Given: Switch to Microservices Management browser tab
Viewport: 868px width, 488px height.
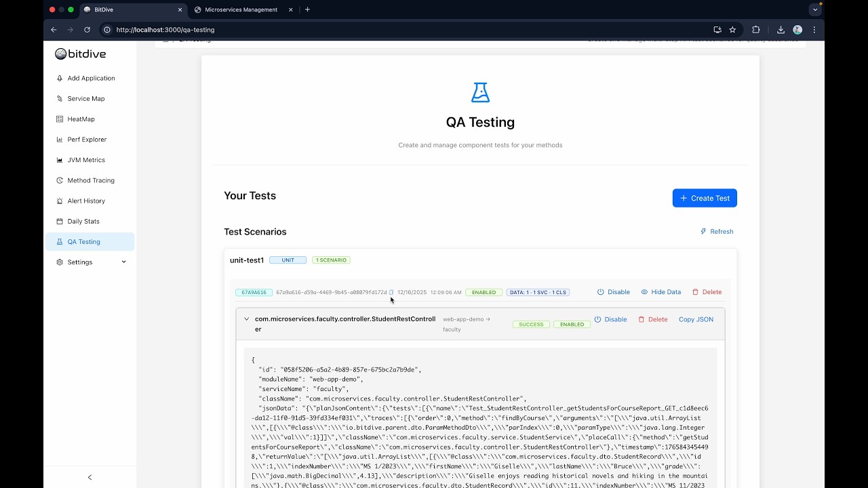Looking at the screenshot, I should point(241,9).
